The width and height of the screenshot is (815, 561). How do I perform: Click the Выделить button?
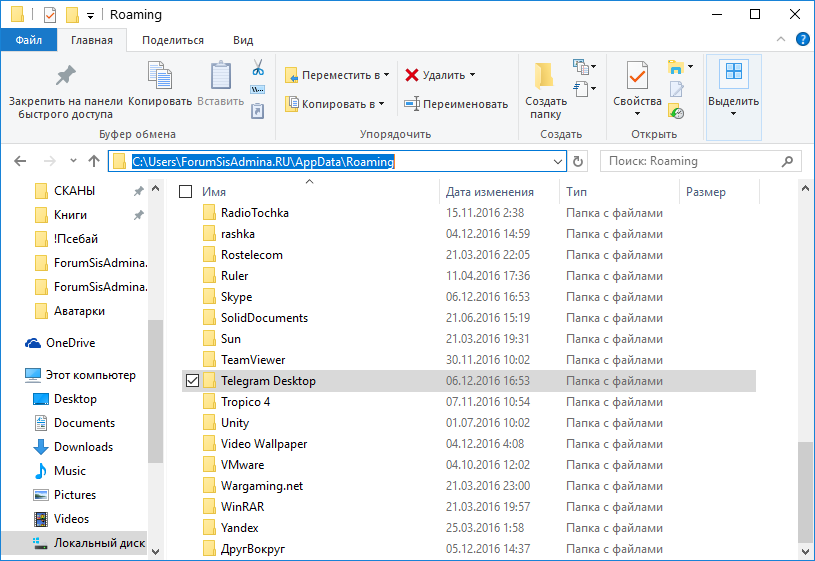pyautogui.click(x=733, y=97)
